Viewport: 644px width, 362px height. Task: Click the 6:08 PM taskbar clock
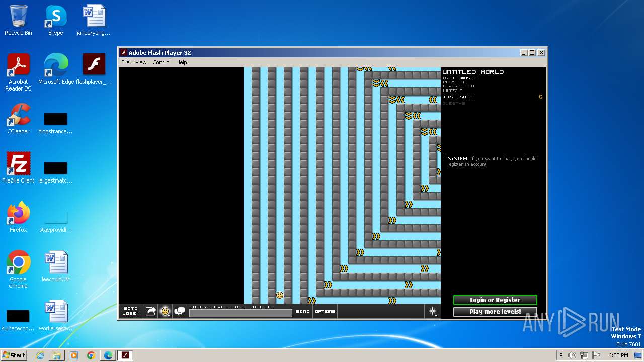[x=618, y=355]
